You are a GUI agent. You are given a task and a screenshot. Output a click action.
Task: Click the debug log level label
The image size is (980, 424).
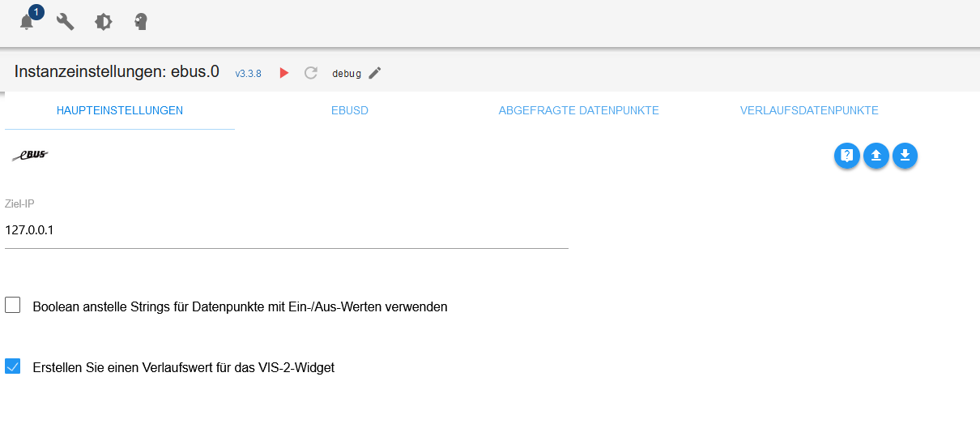pyautogui.click(x=347, y=74)
